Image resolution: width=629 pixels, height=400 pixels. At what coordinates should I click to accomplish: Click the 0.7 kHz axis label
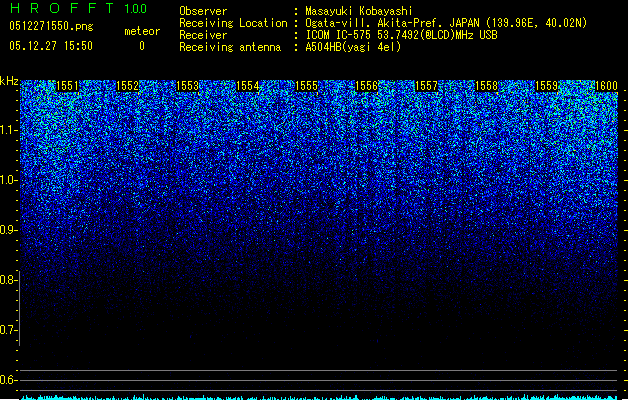[x=8, y=330]
